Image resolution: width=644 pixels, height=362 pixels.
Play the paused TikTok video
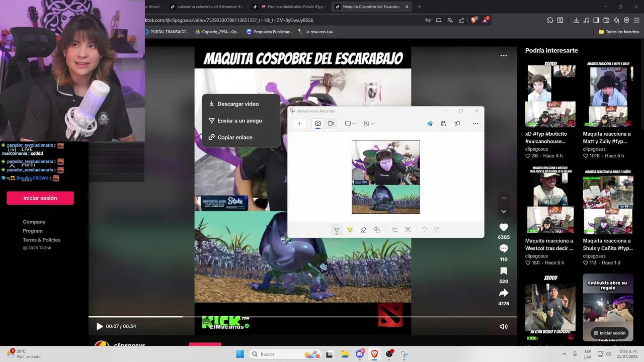tap(99, 326)
